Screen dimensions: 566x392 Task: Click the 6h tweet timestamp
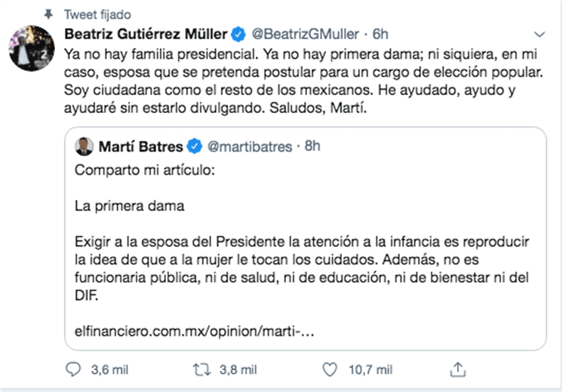(380, 34)
